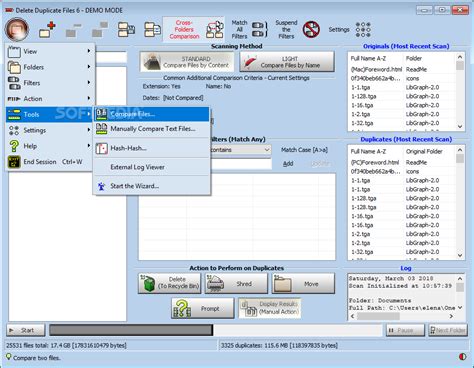Select 1-128.tga in Originals list
This screenshot has height=368, width=474.
364,96
